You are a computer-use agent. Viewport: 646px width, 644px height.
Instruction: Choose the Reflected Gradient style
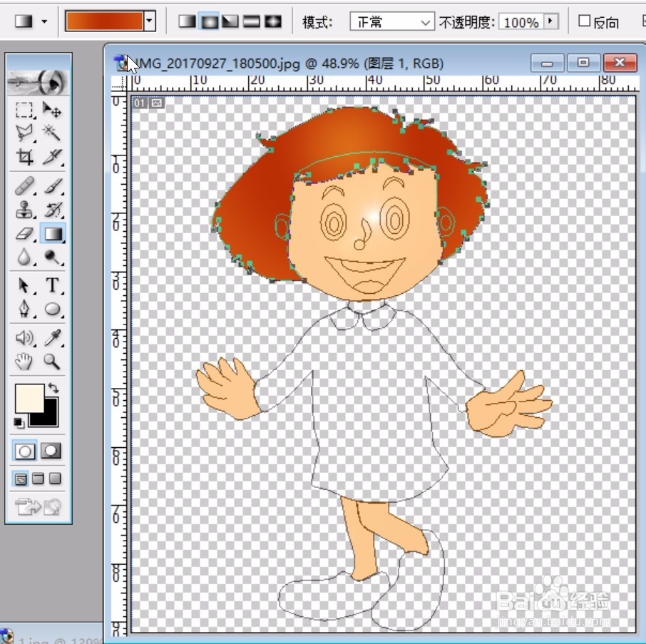251,21
